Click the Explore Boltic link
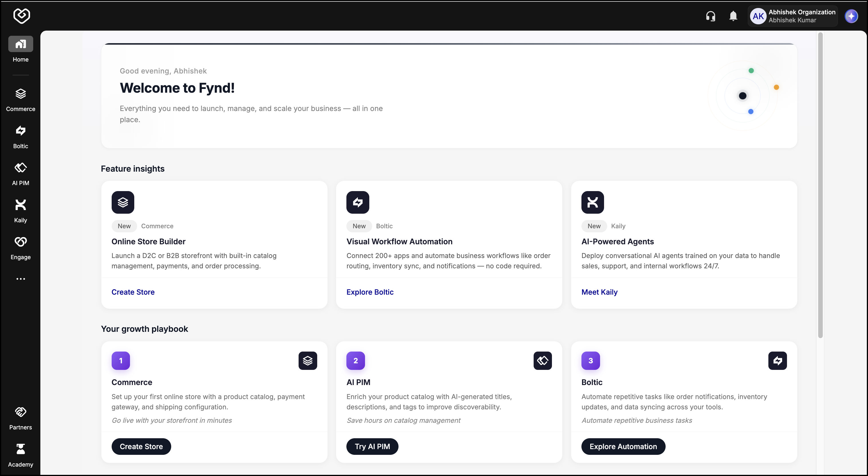This screenshot has height=476, width=868. click(x=370, y=292)
